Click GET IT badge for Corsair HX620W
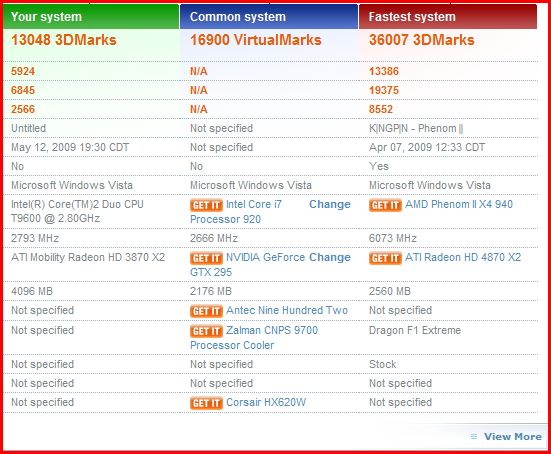 click(x=206, y=403)
